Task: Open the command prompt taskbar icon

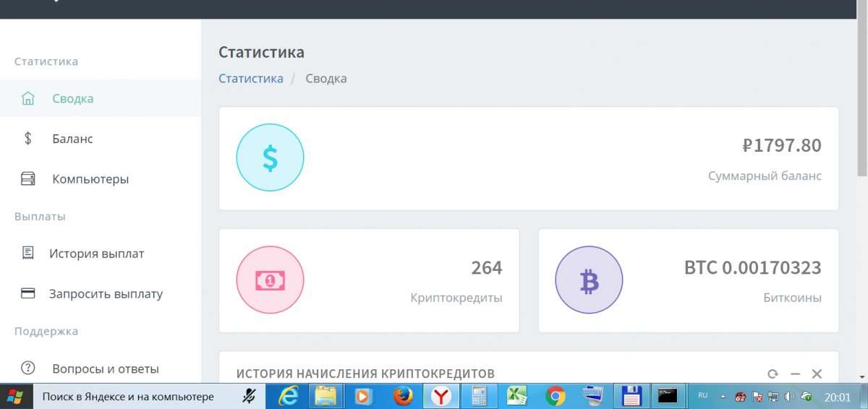Action: [x=668, y=396]
